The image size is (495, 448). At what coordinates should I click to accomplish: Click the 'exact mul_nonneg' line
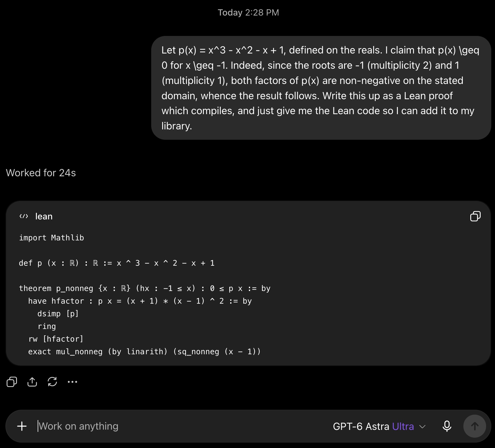(x=144, y=352)
